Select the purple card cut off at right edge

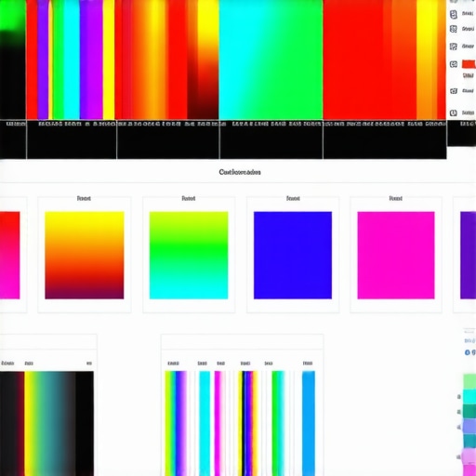click(x=468, y=256)
